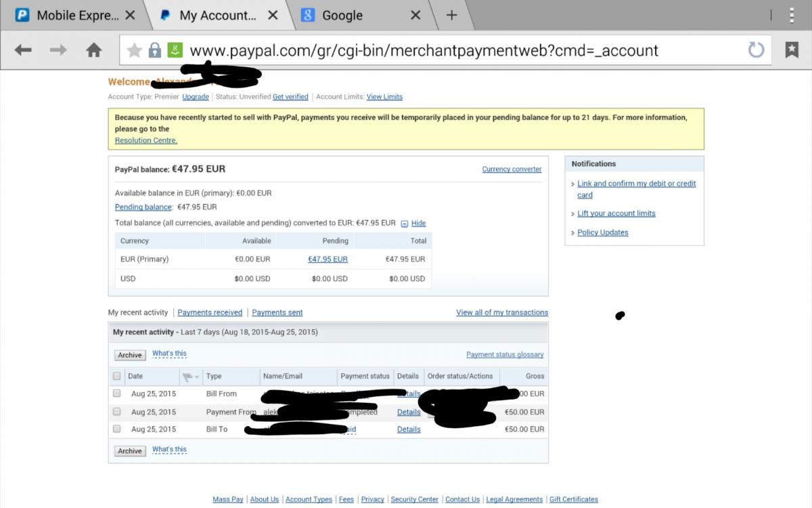Open the About Us footer link
The width and height of the screenshot is (812, 508).
(x=265, y=500)
